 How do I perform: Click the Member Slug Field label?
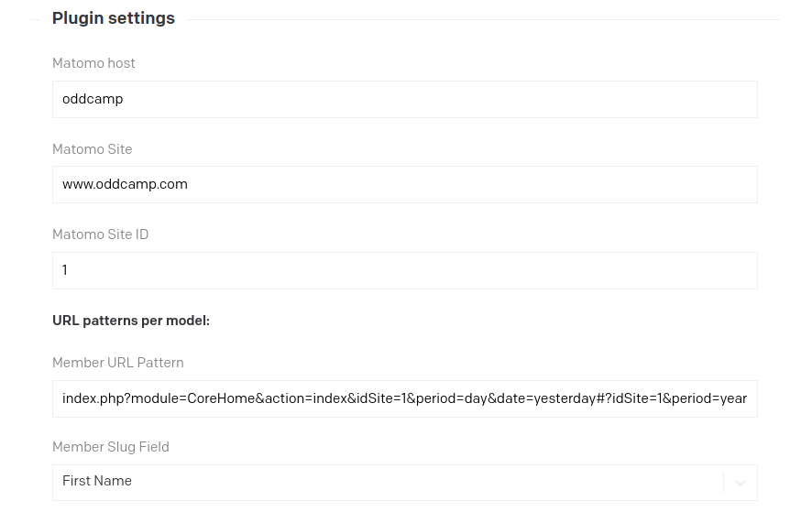click(111, 447)
